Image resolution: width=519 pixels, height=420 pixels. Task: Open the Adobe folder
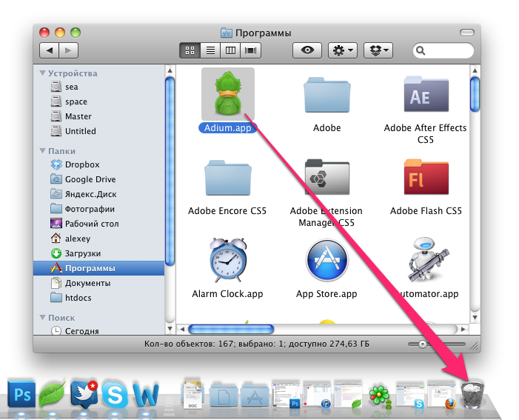pos(327,95)
